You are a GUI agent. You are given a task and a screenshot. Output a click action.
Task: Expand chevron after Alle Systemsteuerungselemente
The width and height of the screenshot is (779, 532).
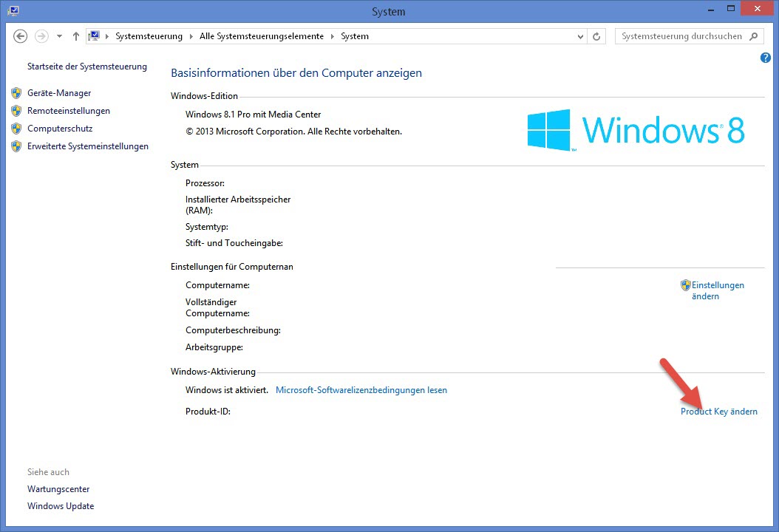(333, 36)
